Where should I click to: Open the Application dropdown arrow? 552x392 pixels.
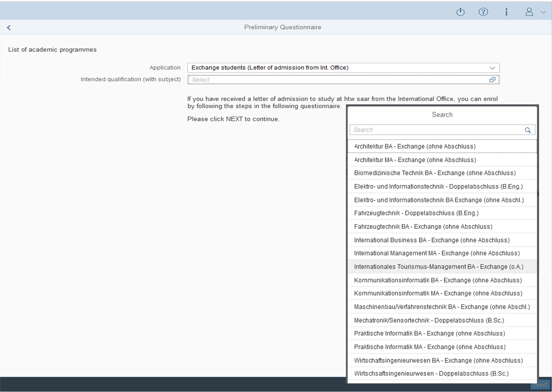(492, 68)
